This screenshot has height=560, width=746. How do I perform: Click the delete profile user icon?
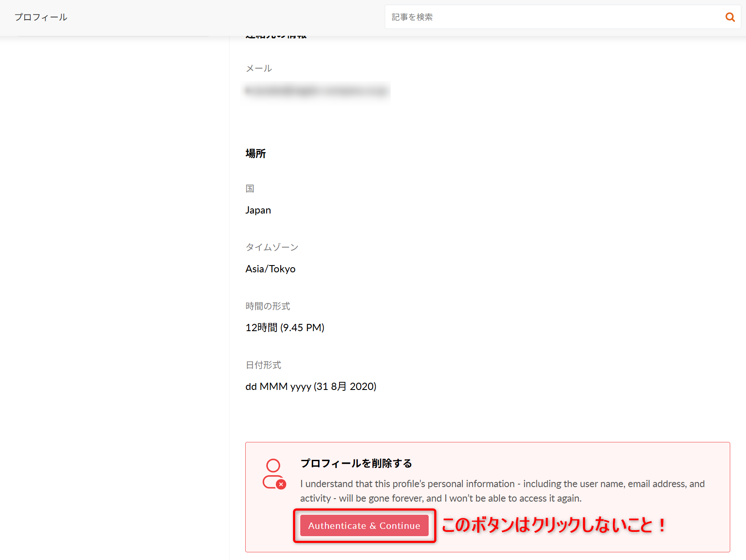274,474
